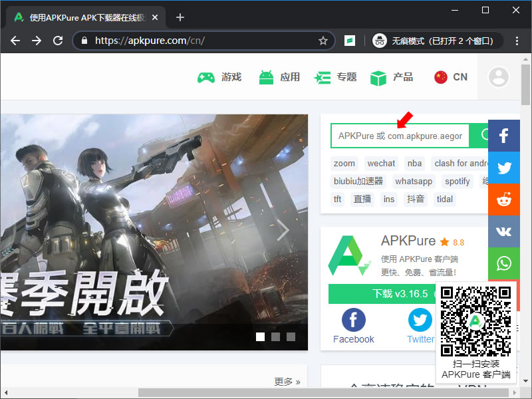Open the APKPure app title link
Viewport: 532px width, 399px height.
(x=408, y=241)
